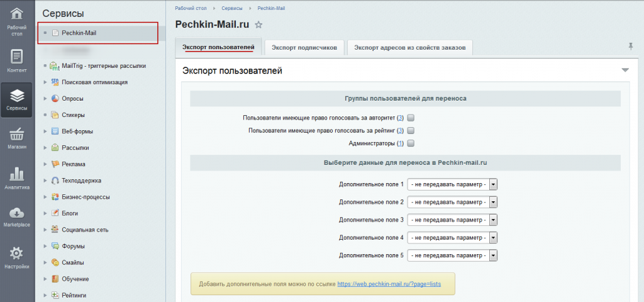Switch to the Экспорт подписчиков tab

click(304, 47)
